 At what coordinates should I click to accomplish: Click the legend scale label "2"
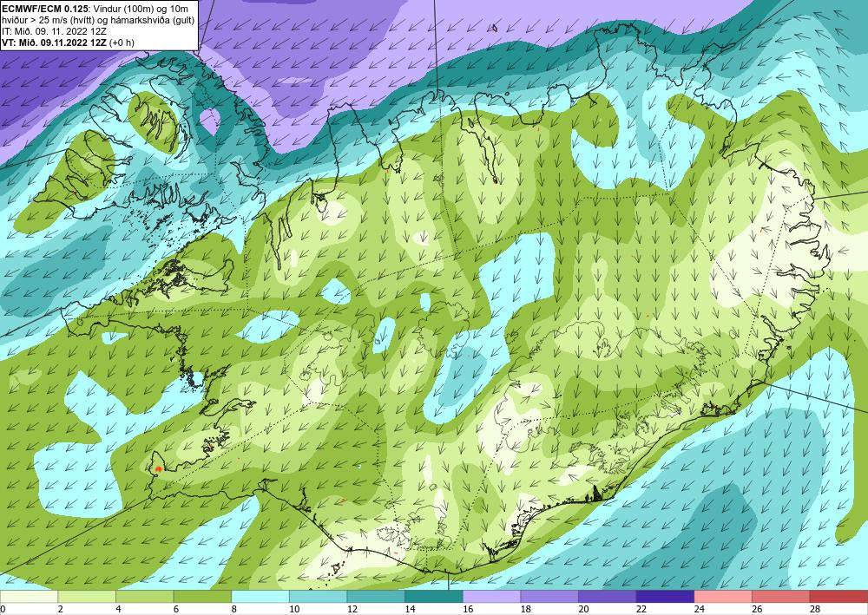coord(61,609)
